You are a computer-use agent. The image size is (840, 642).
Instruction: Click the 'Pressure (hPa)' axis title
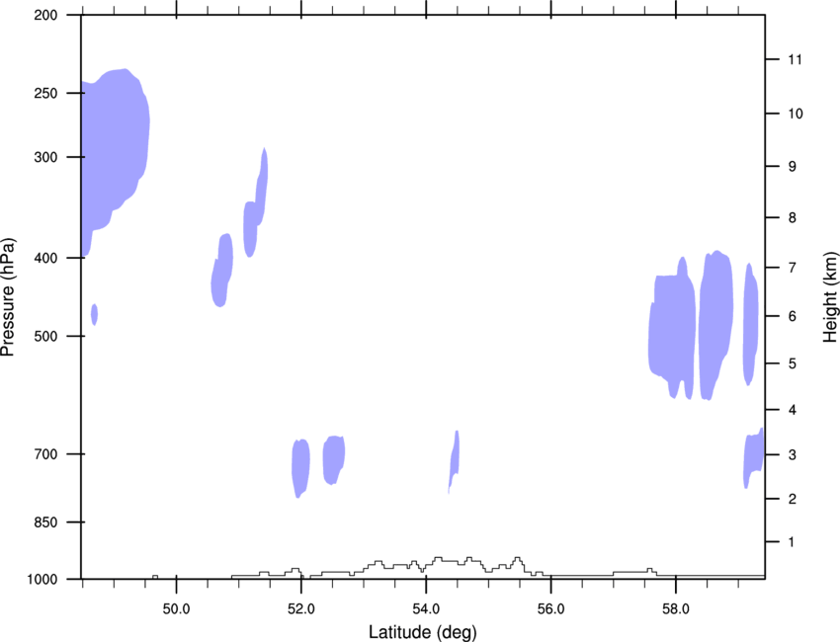coord(8,297)
